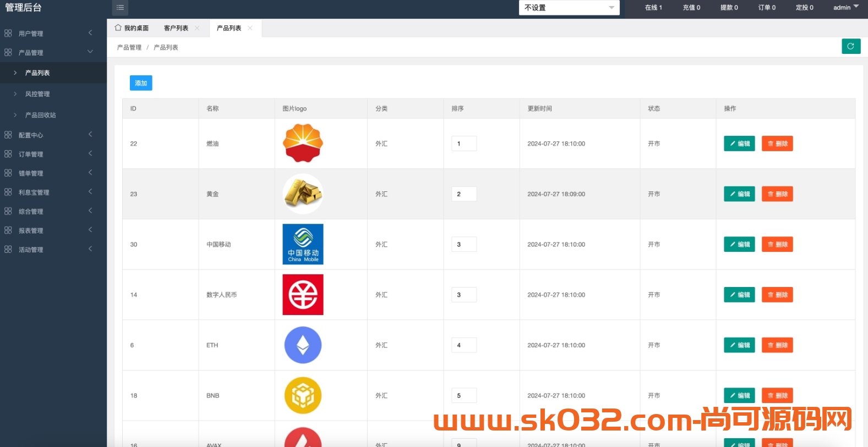Switch to the 客户列表 tab
868x447 pixels.
pyautogui.click(x=176, y=28)
